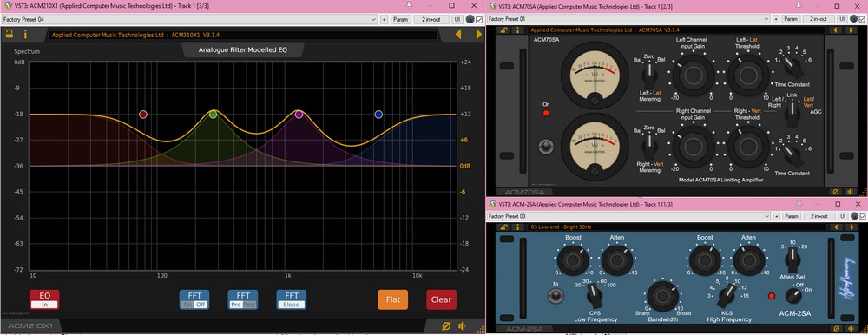Click the Clear button
This screenshot has width=868, height=335.
441,299
